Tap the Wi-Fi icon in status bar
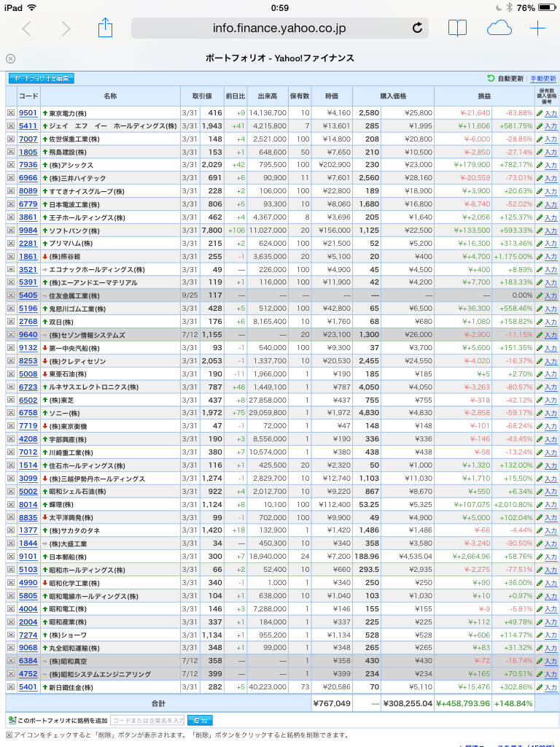This screenshot has width=560, height=747. (x=32, y=7)
